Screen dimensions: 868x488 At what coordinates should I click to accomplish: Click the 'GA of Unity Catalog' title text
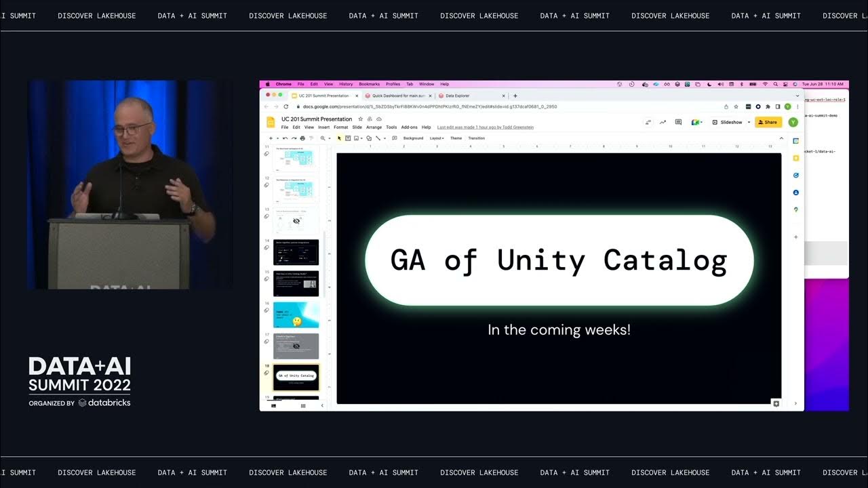pos(559,260)
